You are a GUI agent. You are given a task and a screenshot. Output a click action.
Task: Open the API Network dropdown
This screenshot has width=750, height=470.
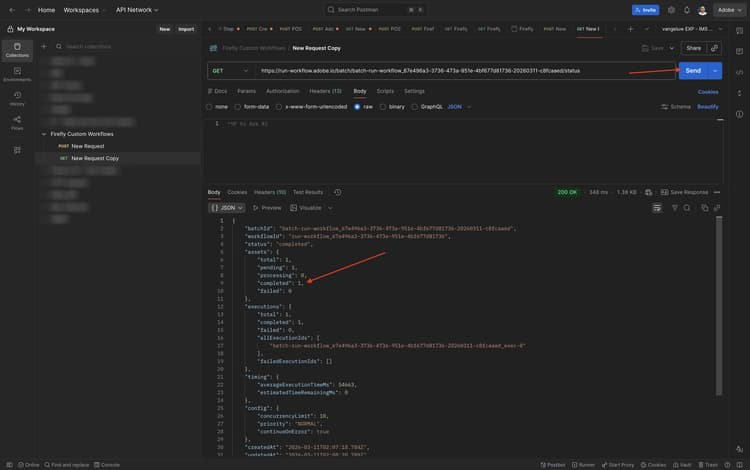137,10
